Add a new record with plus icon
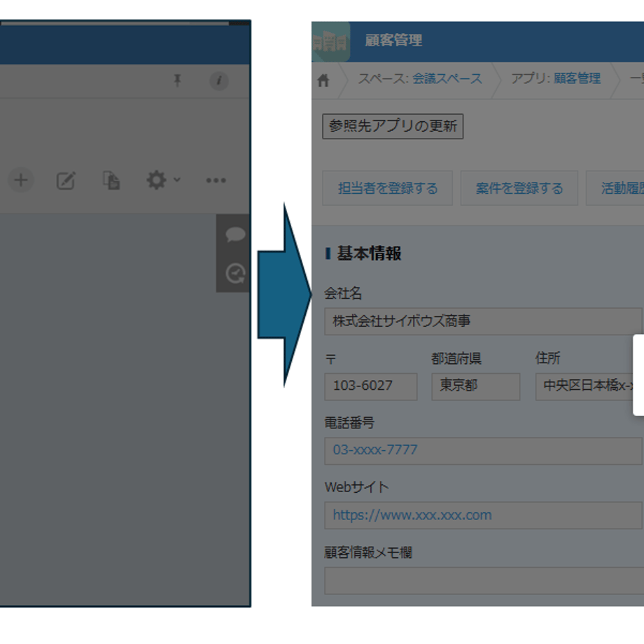Viewport: 644px width, 644px height. (x=21, y=180)
